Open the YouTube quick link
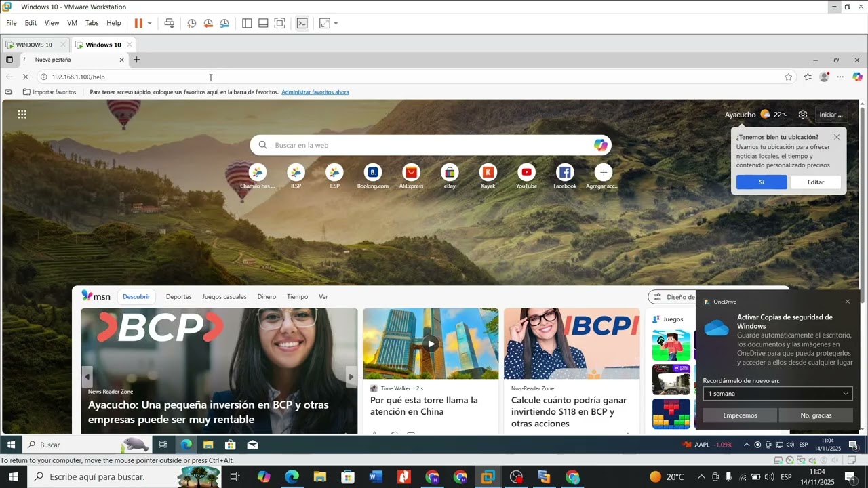The image size is (868, 488). (x=526, y=176)
